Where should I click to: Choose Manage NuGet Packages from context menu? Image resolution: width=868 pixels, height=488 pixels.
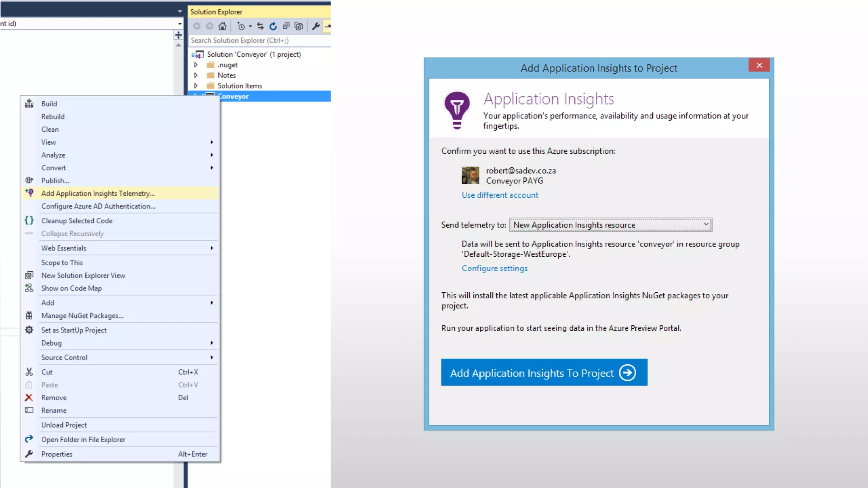click(82, 316)
